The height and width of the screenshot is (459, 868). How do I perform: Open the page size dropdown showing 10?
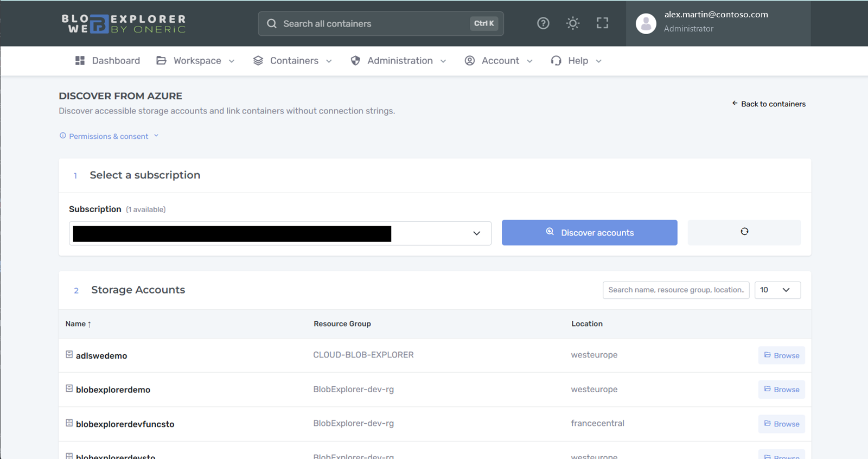pos(777,290)
